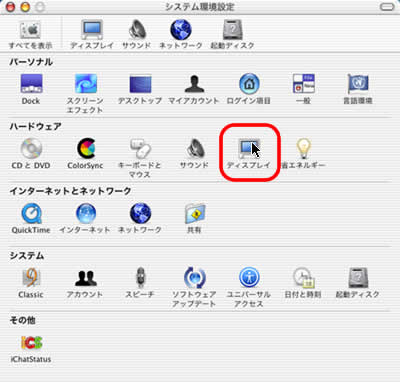400x382 pixels.
Task: Open the ColorSync preferences icon
Action: pyautogui.click(x=86, y=148)
